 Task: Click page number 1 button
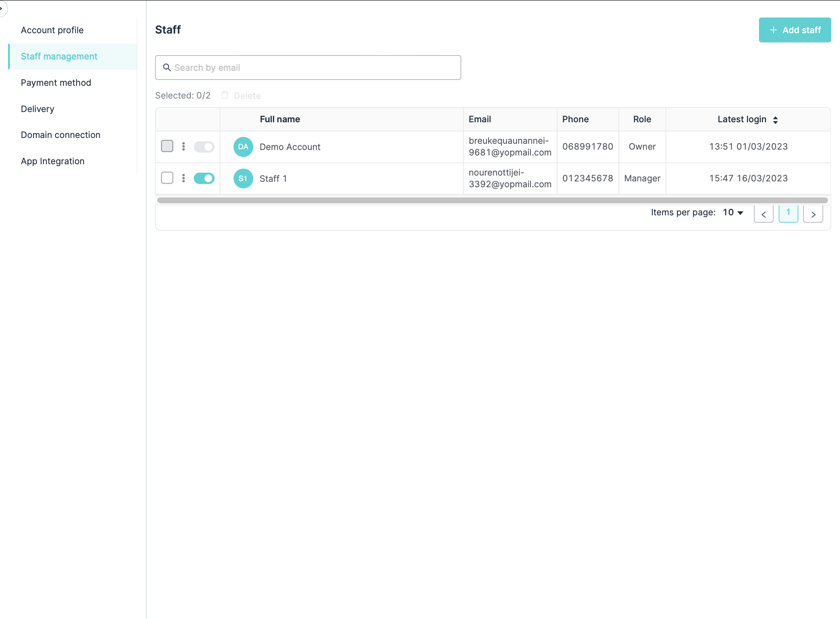[788, 214]
